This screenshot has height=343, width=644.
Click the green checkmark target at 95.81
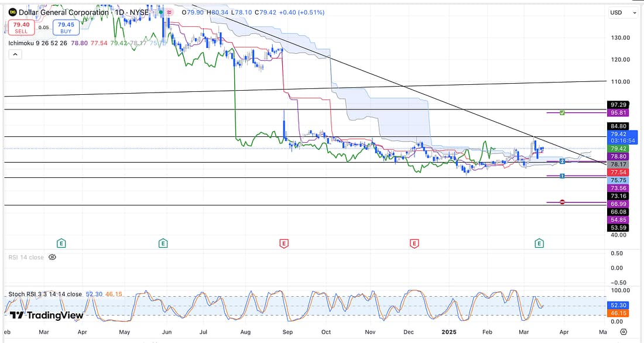click(562, 112)
